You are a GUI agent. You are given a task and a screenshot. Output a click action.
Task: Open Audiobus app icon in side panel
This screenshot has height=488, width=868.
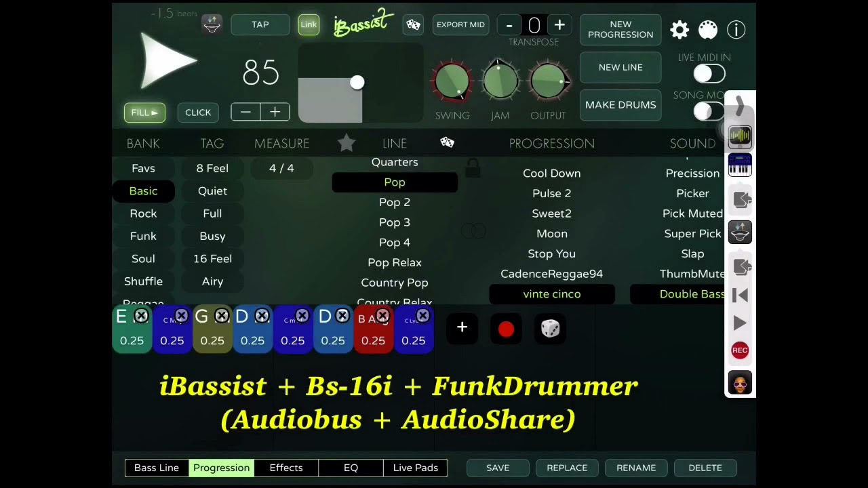coord(740,232)
